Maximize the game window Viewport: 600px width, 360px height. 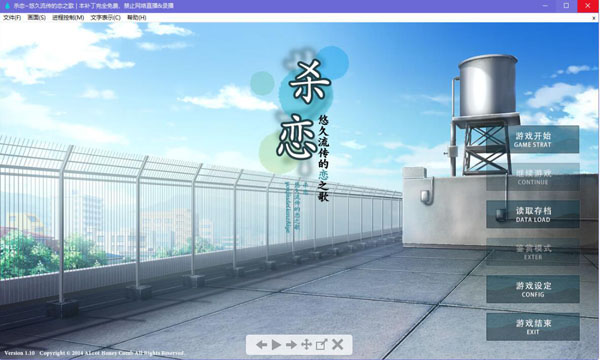566,6
